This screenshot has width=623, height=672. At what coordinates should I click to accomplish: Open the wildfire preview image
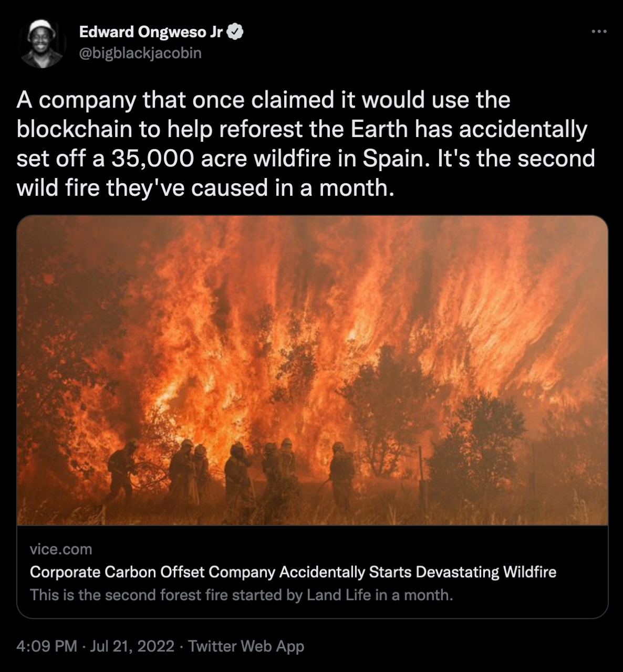pos(312,370)
